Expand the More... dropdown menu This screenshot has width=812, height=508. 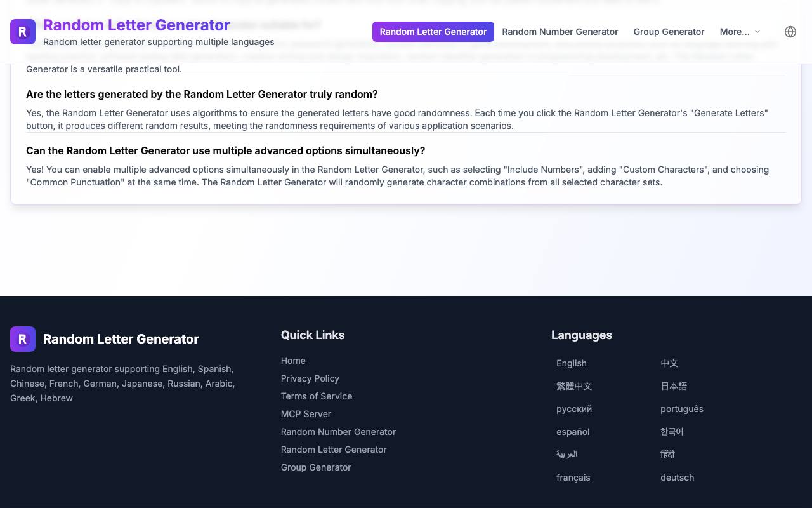point(740,32)
